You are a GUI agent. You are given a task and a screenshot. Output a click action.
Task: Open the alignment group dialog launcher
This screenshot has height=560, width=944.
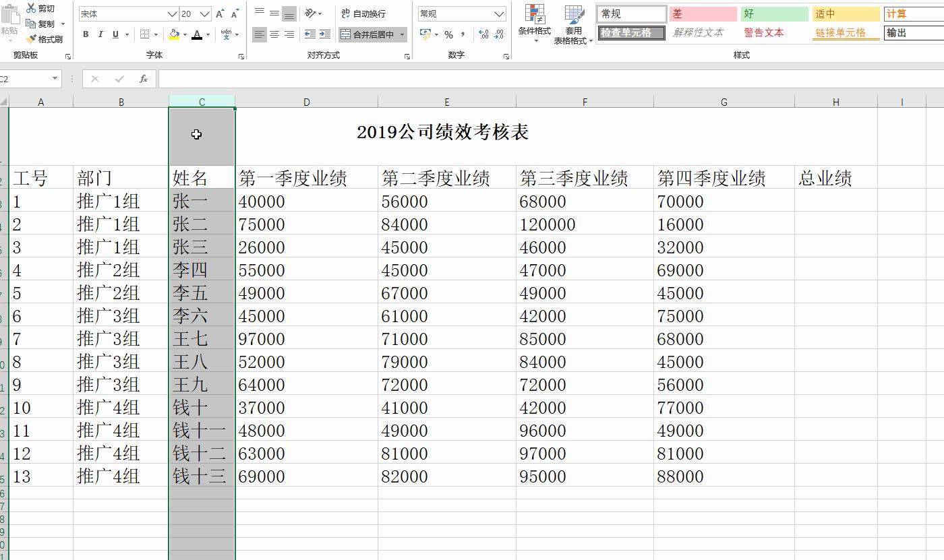tap(407, 57)
